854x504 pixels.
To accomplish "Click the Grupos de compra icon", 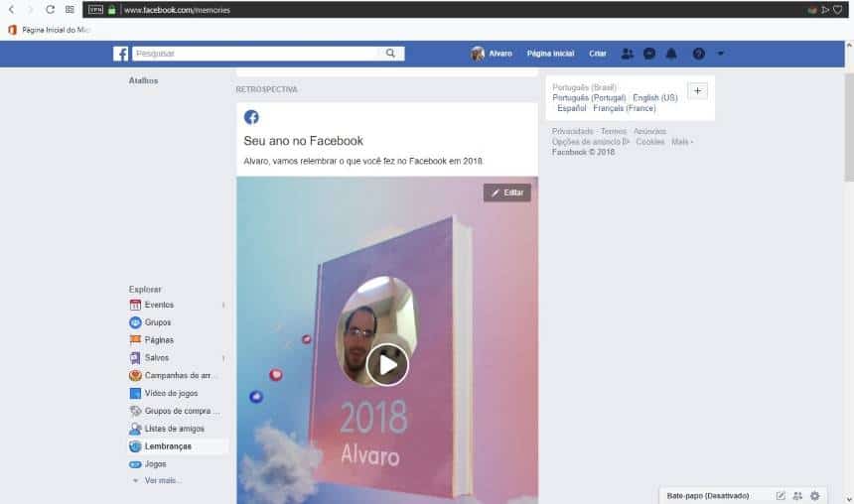I will click(135, 411).
